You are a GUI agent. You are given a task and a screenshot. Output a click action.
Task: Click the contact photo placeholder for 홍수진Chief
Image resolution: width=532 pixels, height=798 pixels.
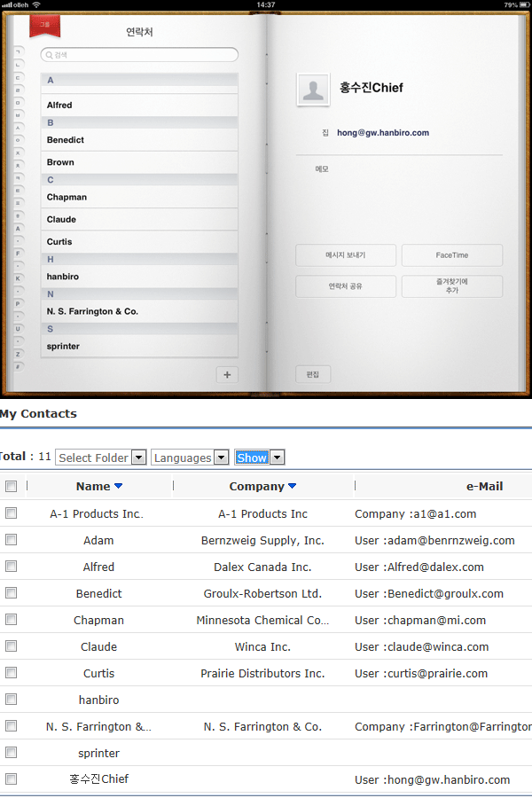313,89
